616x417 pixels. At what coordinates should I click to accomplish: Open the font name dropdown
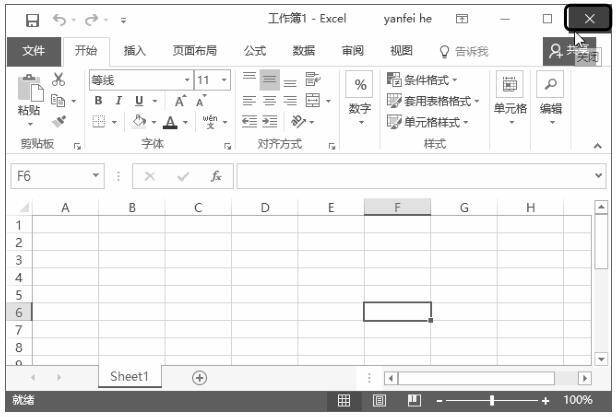click(186, 80)
